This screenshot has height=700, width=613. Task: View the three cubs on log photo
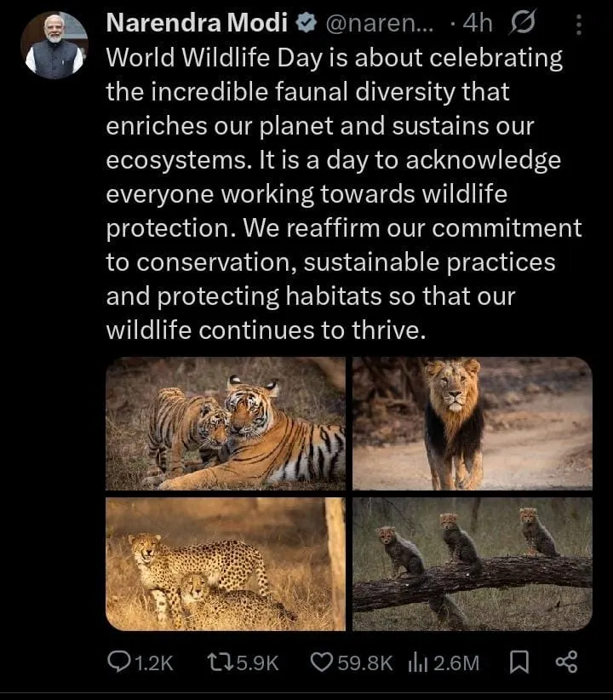(473, 564)
